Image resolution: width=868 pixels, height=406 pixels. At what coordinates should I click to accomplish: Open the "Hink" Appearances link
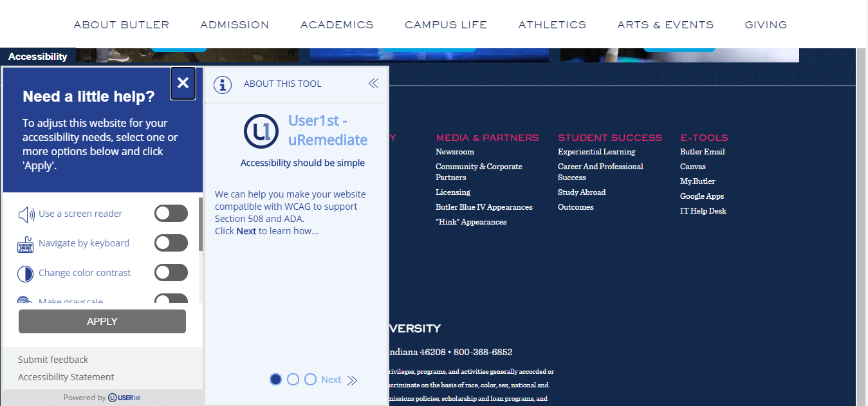471,222
